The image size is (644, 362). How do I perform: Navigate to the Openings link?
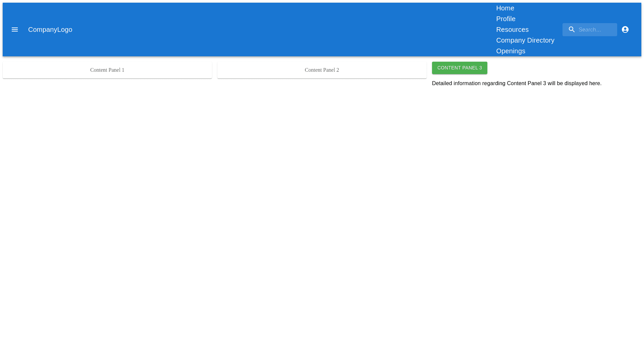[511, 51]
